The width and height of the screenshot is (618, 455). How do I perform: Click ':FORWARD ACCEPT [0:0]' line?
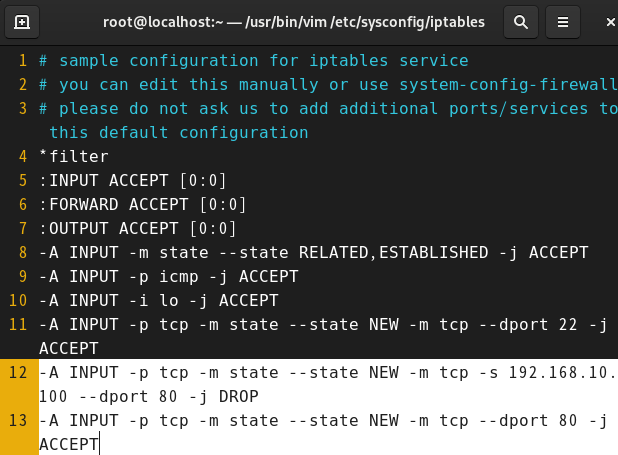click(143, 205)
